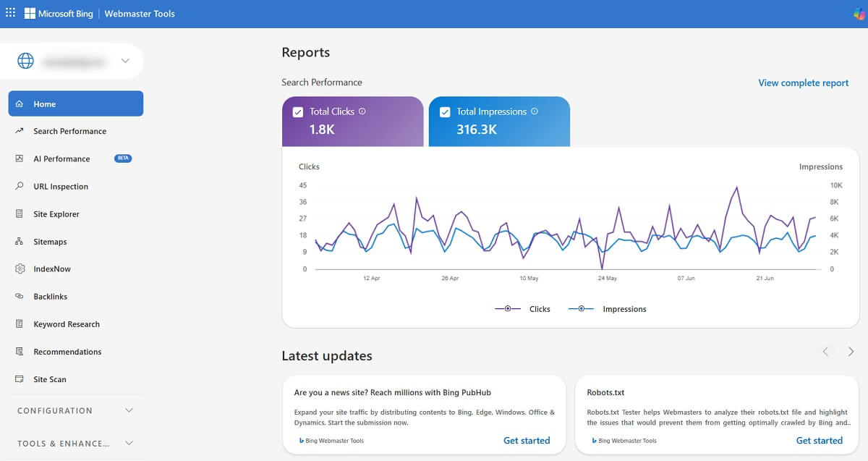Click Webmaster Tools header title
The height and width of the screenshot is (461, 868).
coord(140,14)
